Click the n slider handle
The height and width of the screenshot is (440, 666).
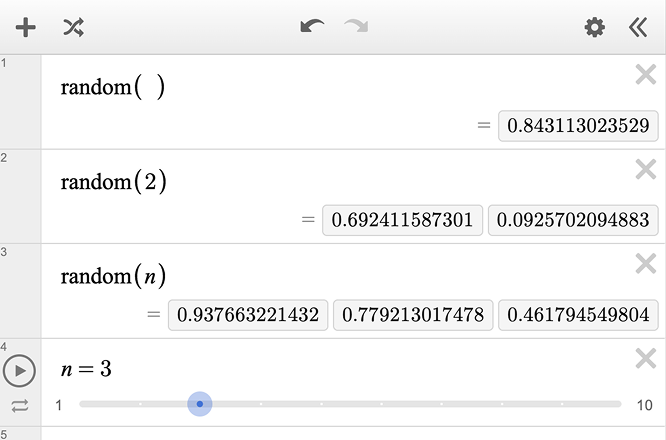[x=200, y=404]
